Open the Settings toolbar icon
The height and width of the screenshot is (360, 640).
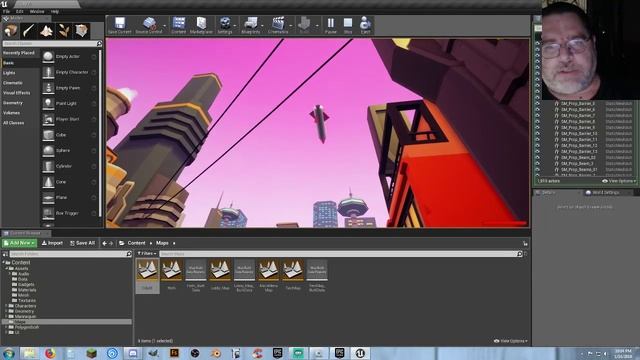(224, 25)
